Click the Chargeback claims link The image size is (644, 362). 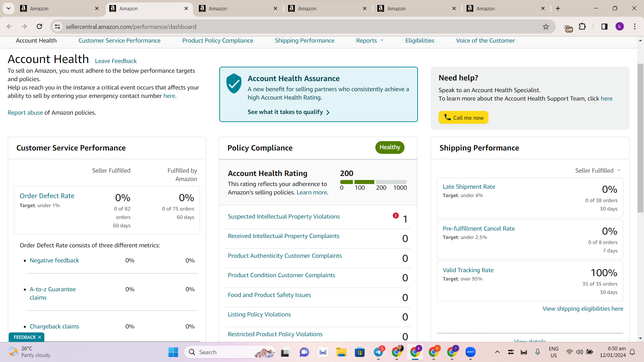[x=54, y=326]
